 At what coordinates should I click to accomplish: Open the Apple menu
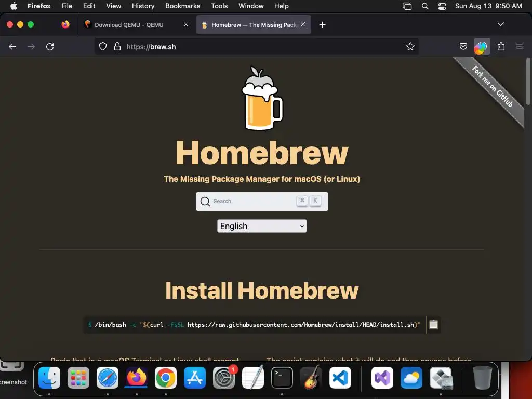point(14,6)
